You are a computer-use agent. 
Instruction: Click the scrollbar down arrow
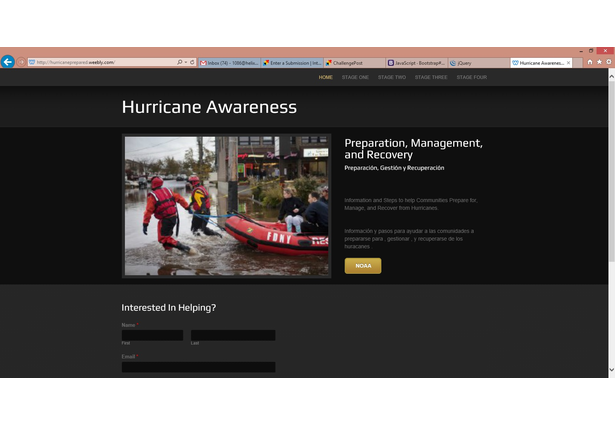pos(611,369)
